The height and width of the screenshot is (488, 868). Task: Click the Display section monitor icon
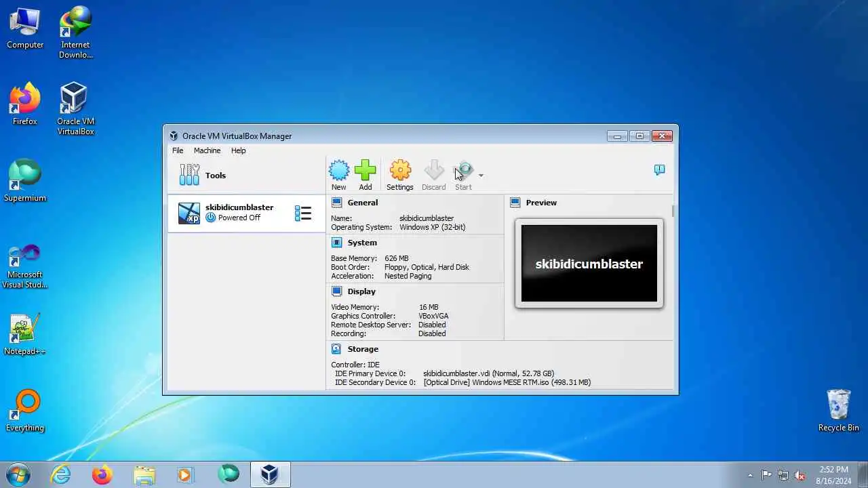click(x=336, y=291)
